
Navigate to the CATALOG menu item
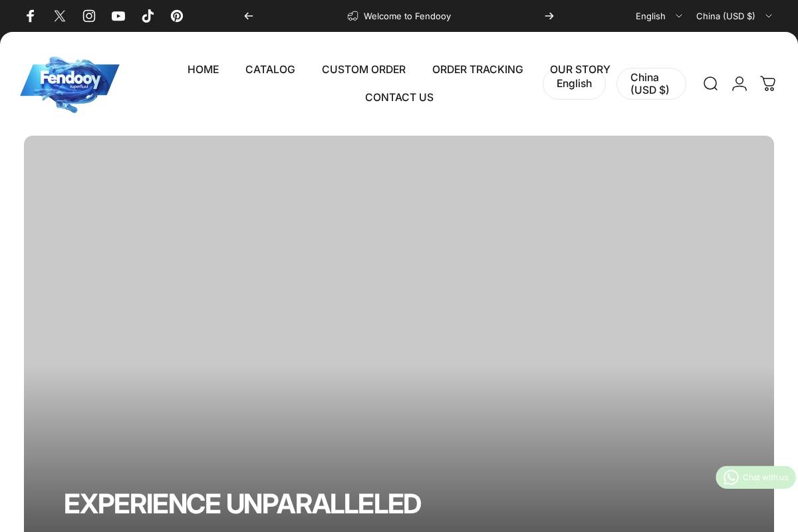270,69
